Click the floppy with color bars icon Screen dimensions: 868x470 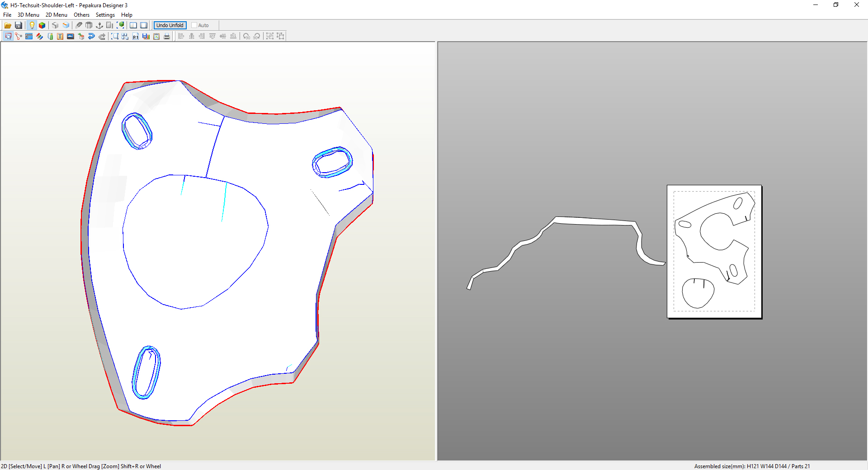(146, 36)
